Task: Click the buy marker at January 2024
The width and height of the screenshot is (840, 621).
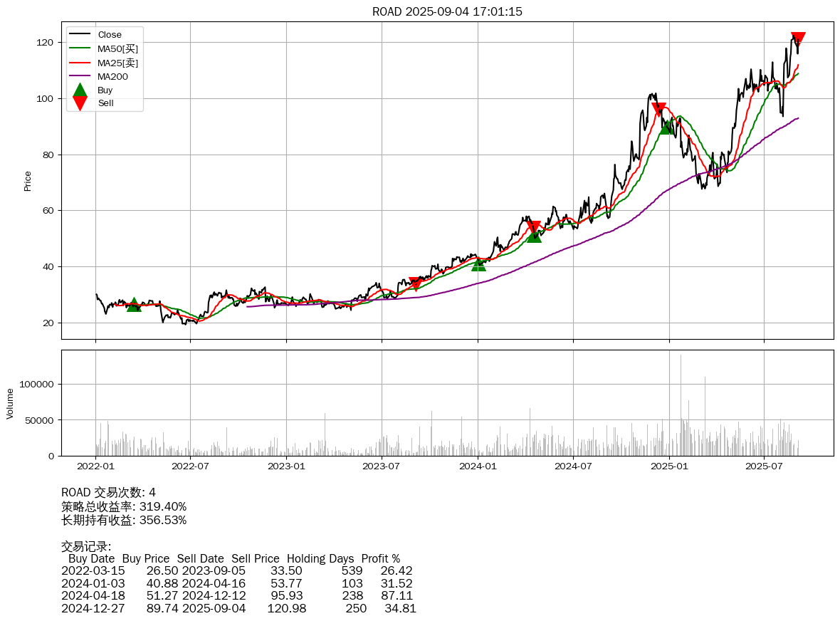Action: pos(478,264)
